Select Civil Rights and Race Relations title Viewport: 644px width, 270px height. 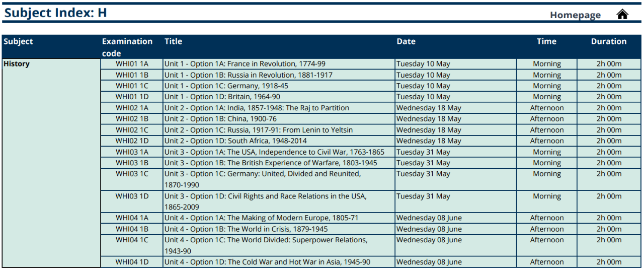[x=265, y=201]
